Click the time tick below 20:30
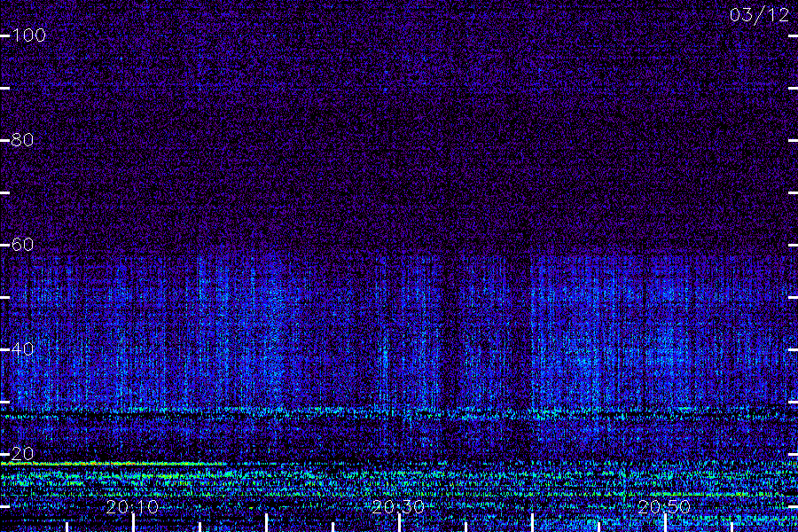The width and height of the screenshot is (798, 532). click(400, 523)
